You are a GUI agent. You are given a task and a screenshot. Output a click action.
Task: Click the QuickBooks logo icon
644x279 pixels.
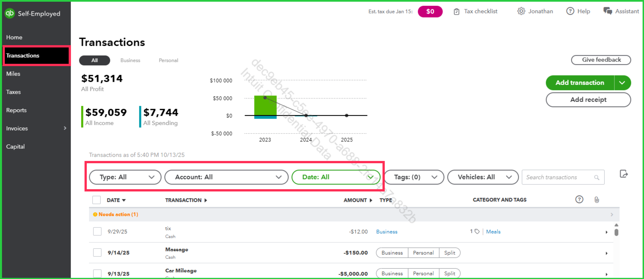(x=10, y=13)
